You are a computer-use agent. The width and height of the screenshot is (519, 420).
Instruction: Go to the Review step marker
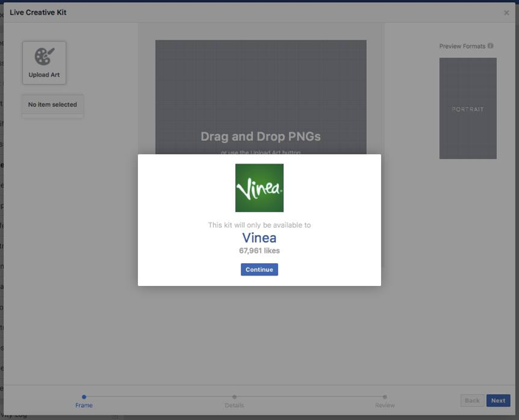(x=385, y=397)
